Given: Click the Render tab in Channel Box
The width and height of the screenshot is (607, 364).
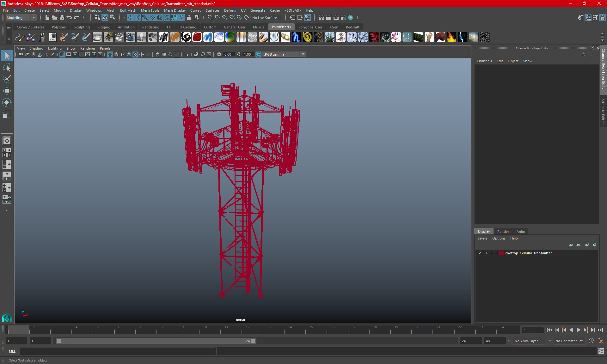Looking at the screenshot, I should click(502, 231).
